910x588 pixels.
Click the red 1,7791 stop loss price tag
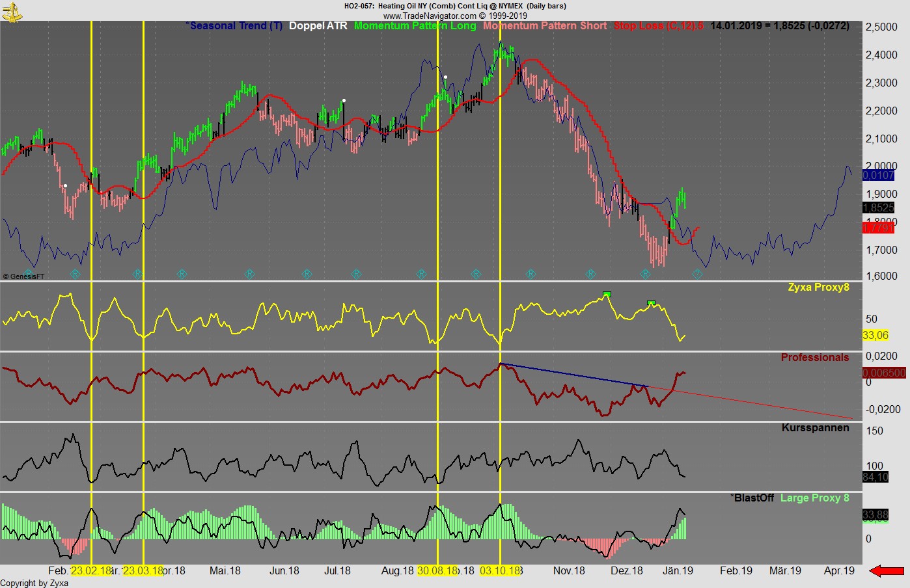878,228
